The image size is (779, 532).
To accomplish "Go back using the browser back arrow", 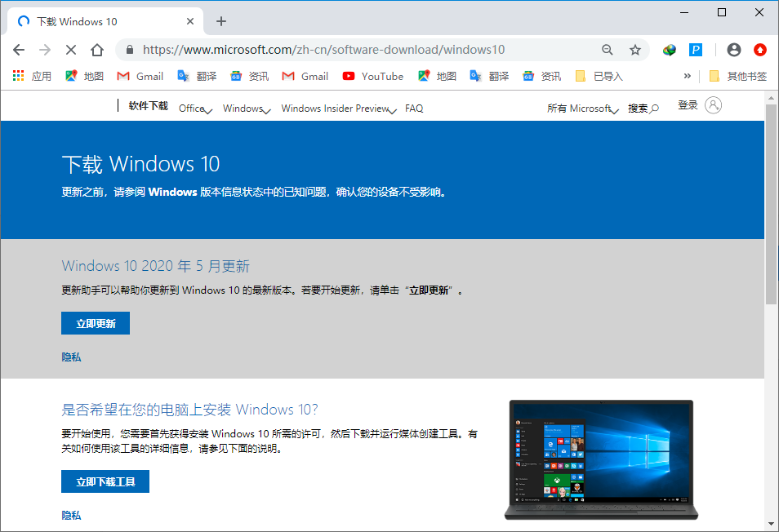I will tap(19, 50).
